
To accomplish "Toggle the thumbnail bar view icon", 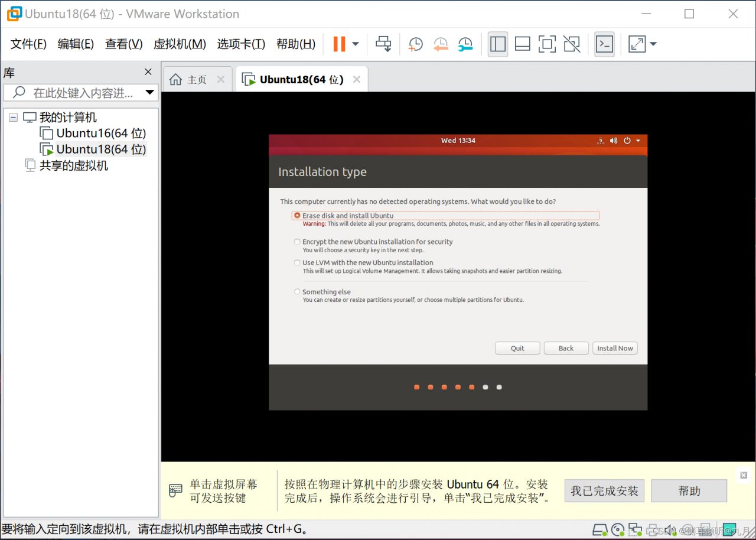I will pyautogui.click(x=523, y=44).
